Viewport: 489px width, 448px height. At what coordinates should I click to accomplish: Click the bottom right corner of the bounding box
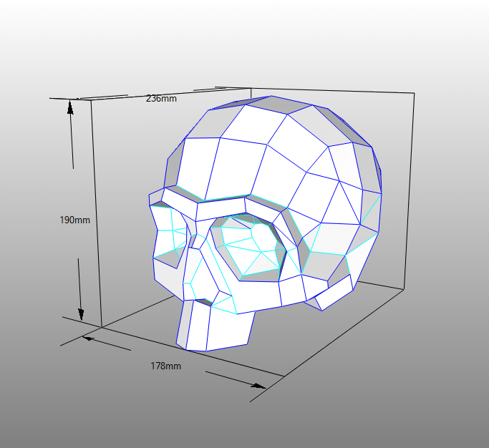tap(406, 288)
